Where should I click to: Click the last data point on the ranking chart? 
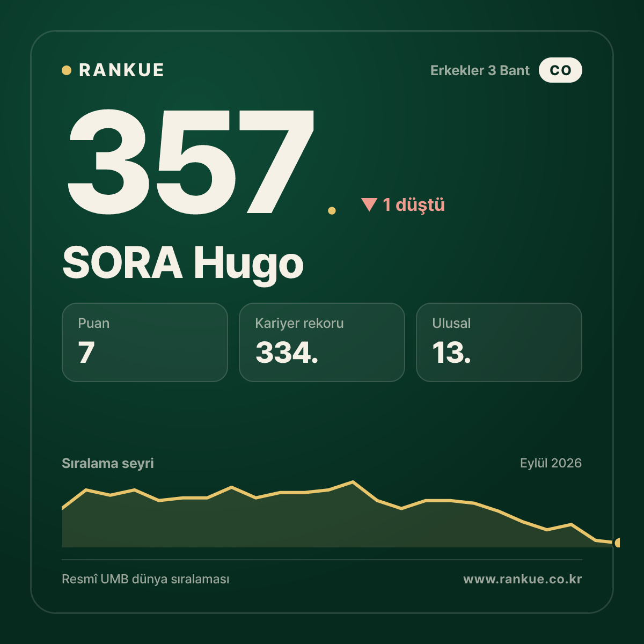[x=618, y=543]
